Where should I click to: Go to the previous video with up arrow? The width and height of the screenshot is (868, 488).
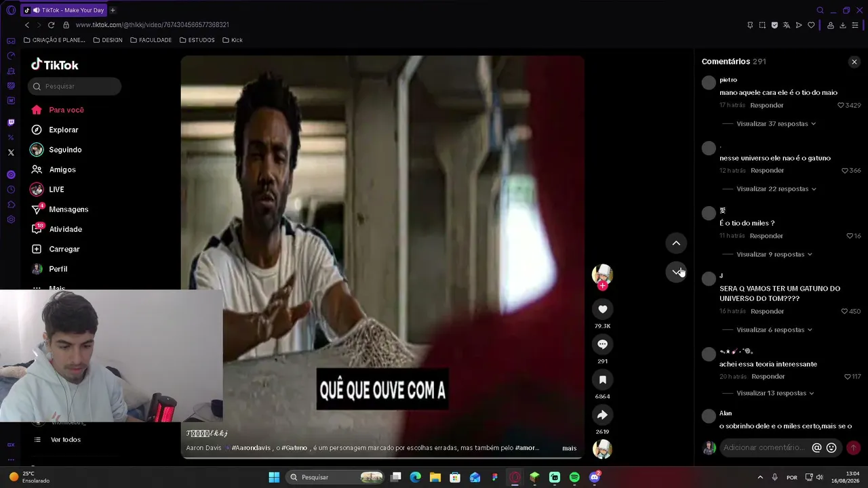click(x=676, y=243)
